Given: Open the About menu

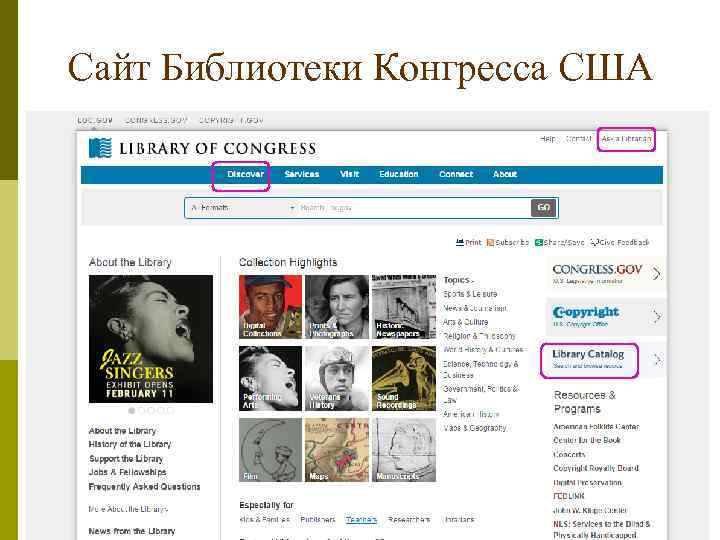Looking at the screenshot, I should click(x=505, y=174).
